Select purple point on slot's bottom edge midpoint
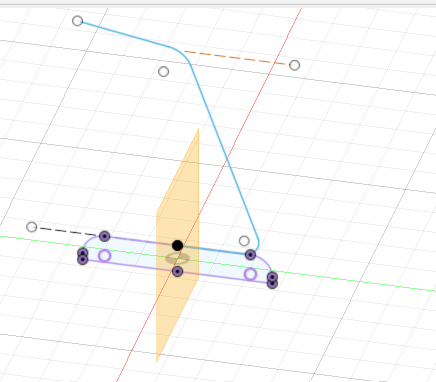 pos(177,272)
